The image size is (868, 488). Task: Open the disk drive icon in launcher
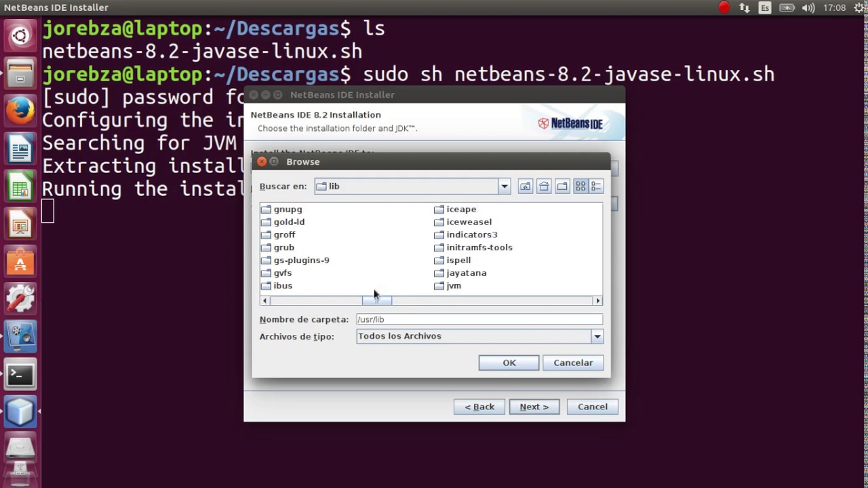pos(20,448)
